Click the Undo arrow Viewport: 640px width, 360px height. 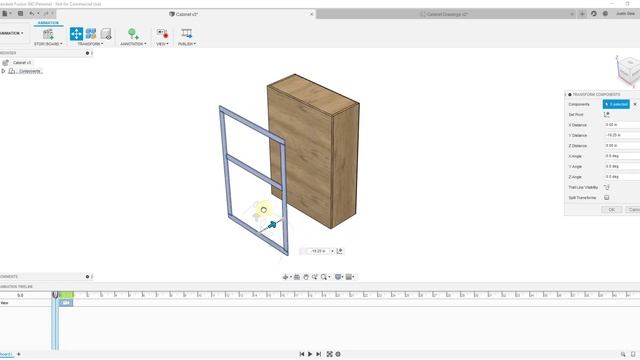[32, 13]
